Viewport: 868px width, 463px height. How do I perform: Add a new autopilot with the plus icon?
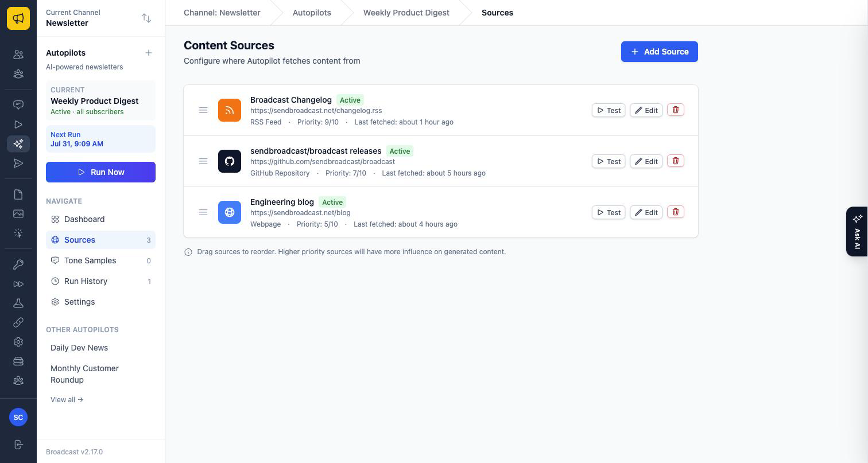point(149,53)
